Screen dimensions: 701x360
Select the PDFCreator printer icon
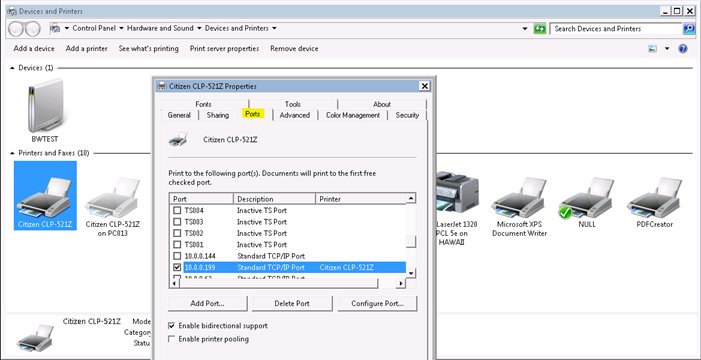654,198
